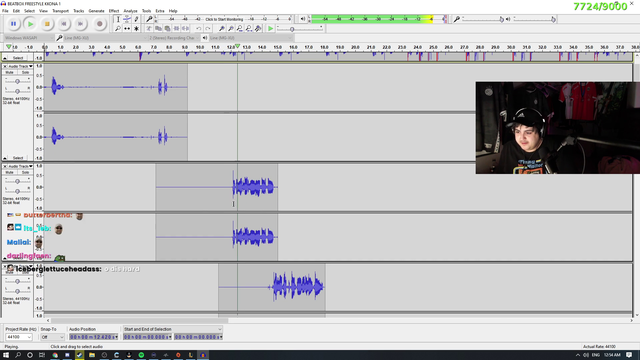Open second Audio Track name dropdown menu
Viewport: 640px width, 360px height.
[21, 166]
